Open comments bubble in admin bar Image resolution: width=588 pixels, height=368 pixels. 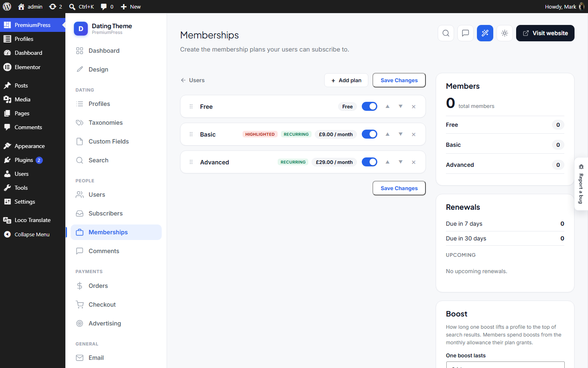pos(107,7)
